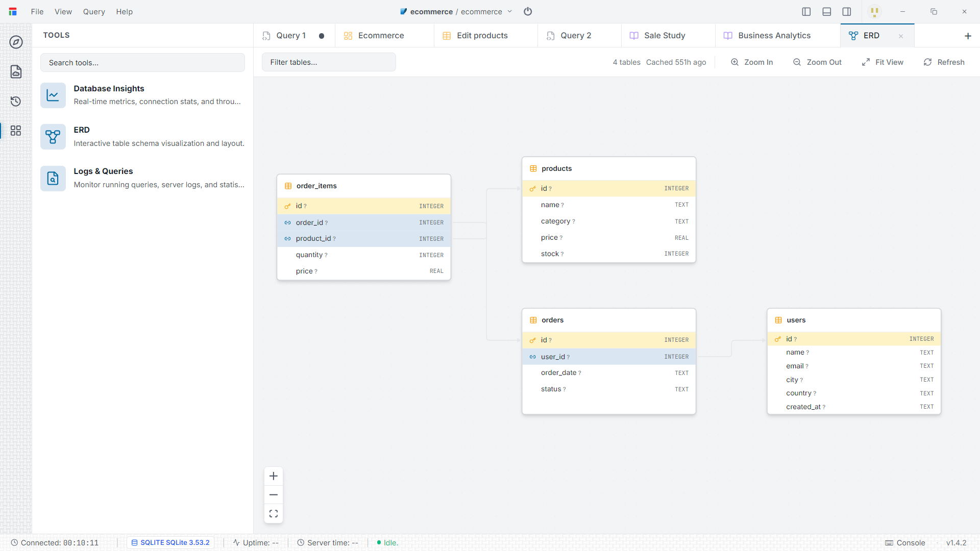Switch to the Business Analytics tab
The image size is (980, 551).
tap(778, 36)
